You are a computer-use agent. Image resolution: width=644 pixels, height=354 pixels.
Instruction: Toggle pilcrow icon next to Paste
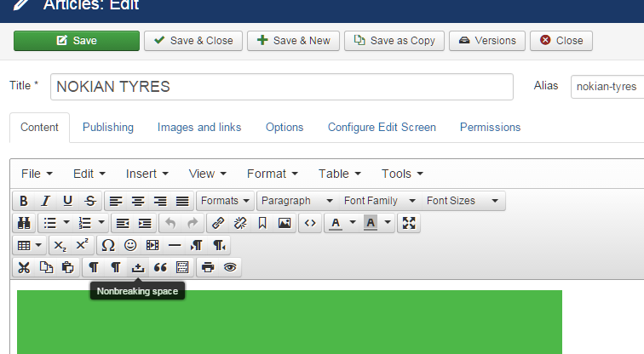[x=94, y=267]
